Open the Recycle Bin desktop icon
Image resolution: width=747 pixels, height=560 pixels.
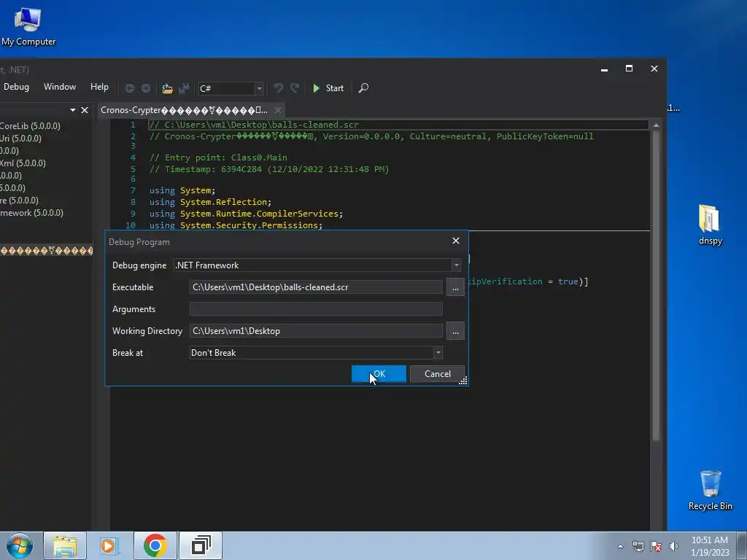(710, 491)
